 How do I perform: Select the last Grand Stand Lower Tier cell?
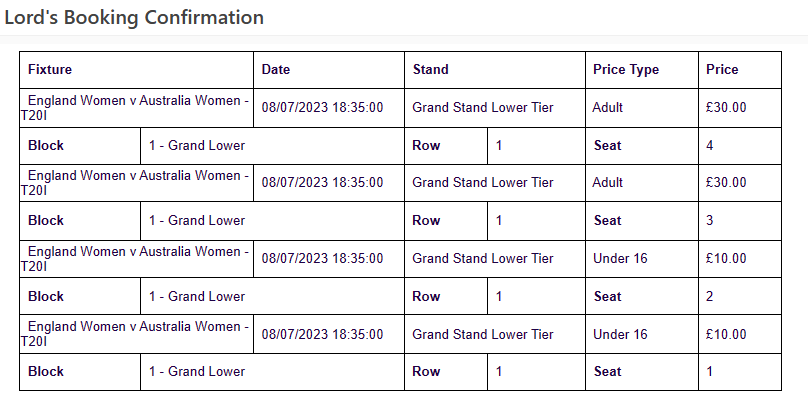click(x=495, y=334)
